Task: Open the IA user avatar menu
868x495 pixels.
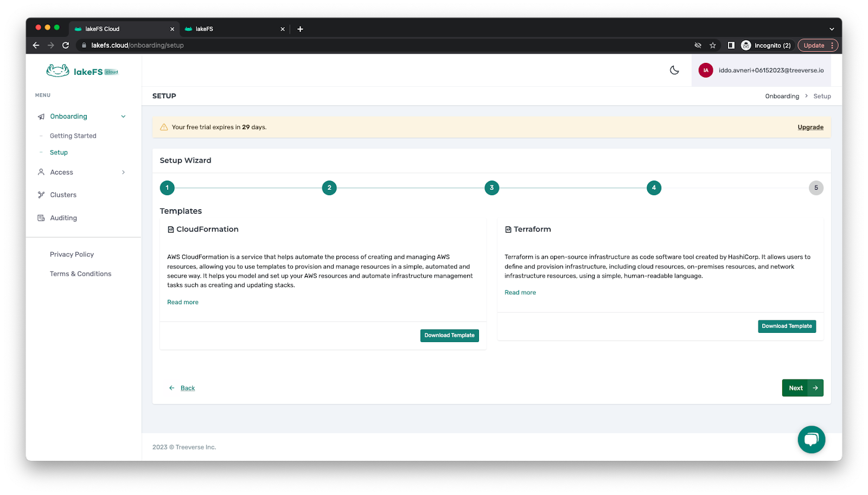Action: point(706,70)
